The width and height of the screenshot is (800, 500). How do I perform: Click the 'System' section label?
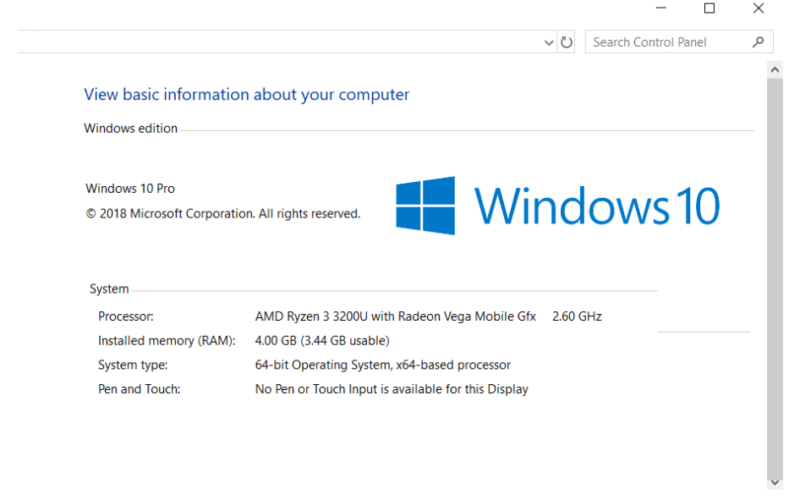[x=109, y=289]
